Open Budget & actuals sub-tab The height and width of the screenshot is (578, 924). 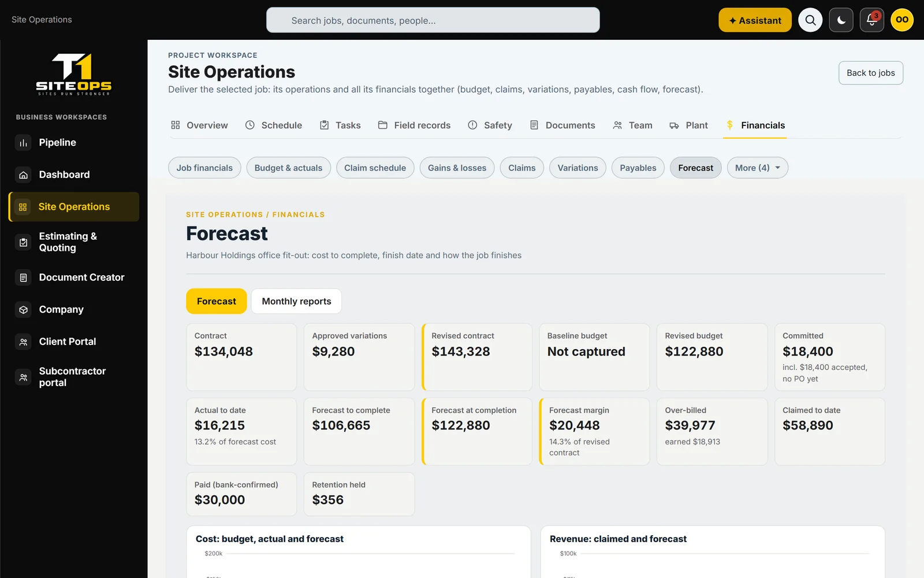click(x=288, y=168)
